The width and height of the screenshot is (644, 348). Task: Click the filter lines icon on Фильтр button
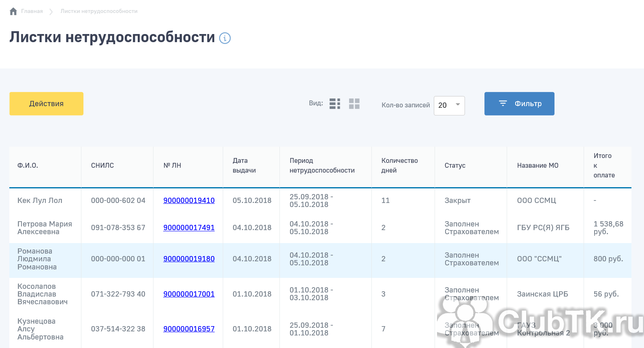coord(503,104)
